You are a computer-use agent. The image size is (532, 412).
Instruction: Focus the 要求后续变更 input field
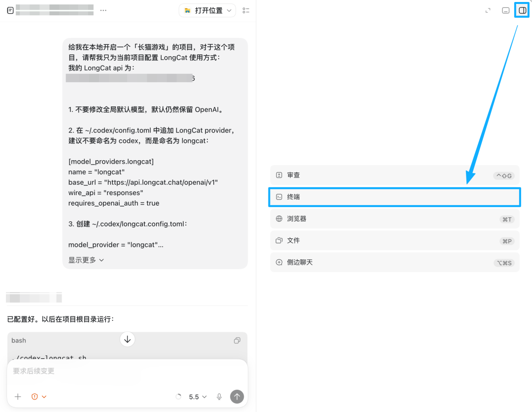point(127,371)
